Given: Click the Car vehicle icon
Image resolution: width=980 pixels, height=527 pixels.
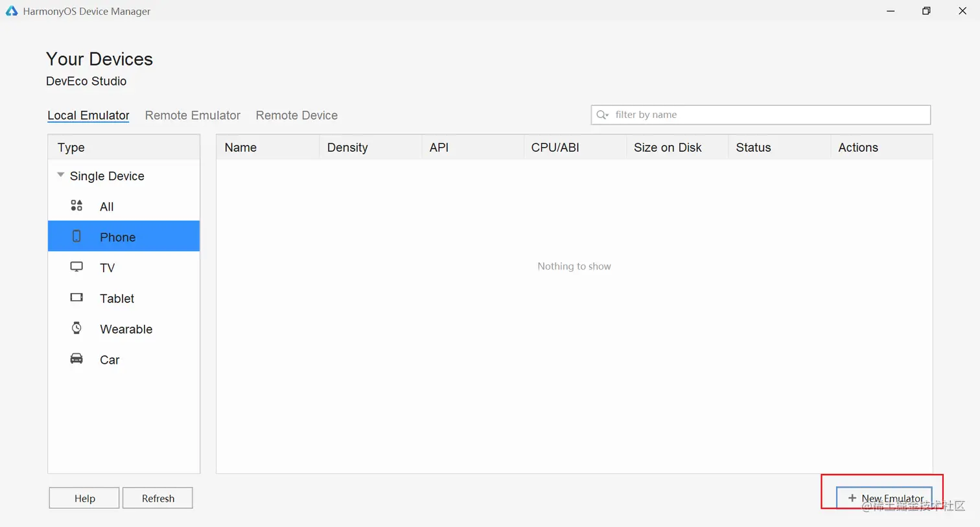Looking at the screenshot, I should point(76,358).
